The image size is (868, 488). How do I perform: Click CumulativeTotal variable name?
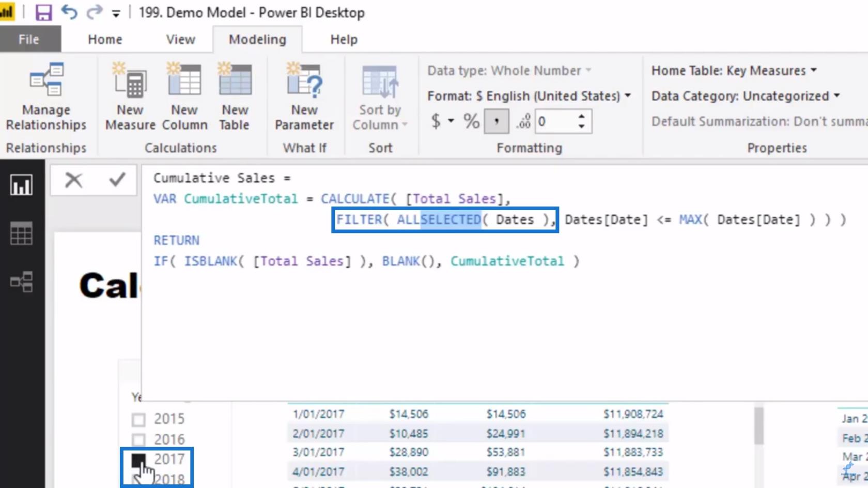241,199
